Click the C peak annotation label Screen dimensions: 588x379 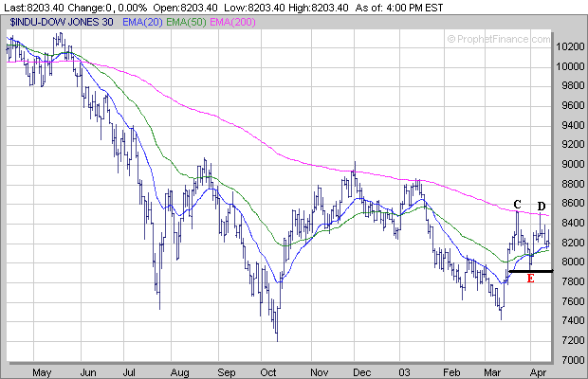point(517,205)
